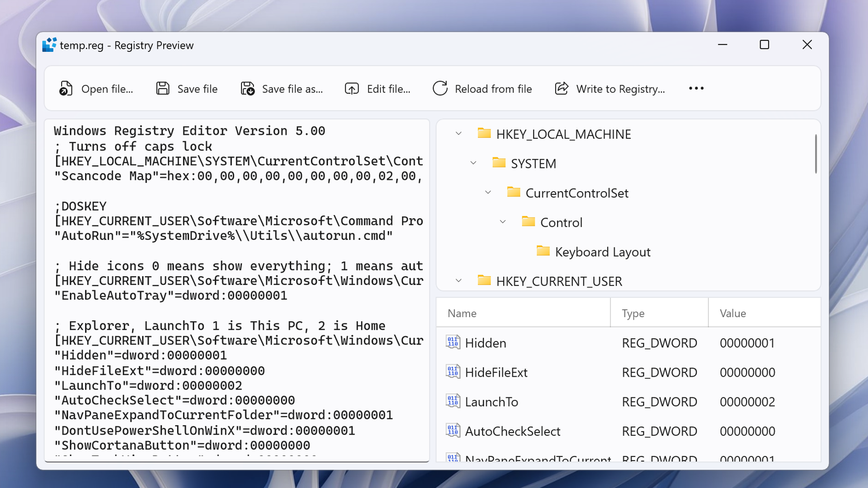Sort by the Name column header
This screenshot has width=868, height=488.
tap(523, 313)
